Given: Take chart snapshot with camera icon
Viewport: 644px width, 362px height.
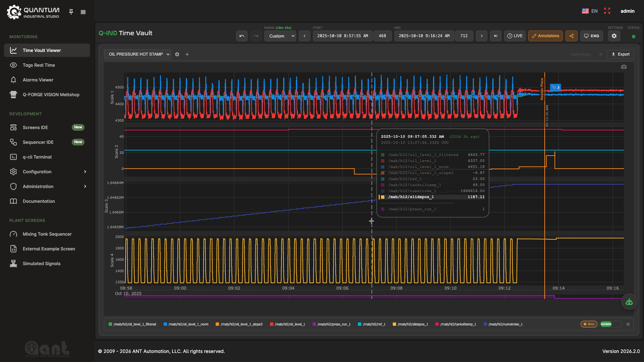Looking at the screenshot, I should pos(624,67).
